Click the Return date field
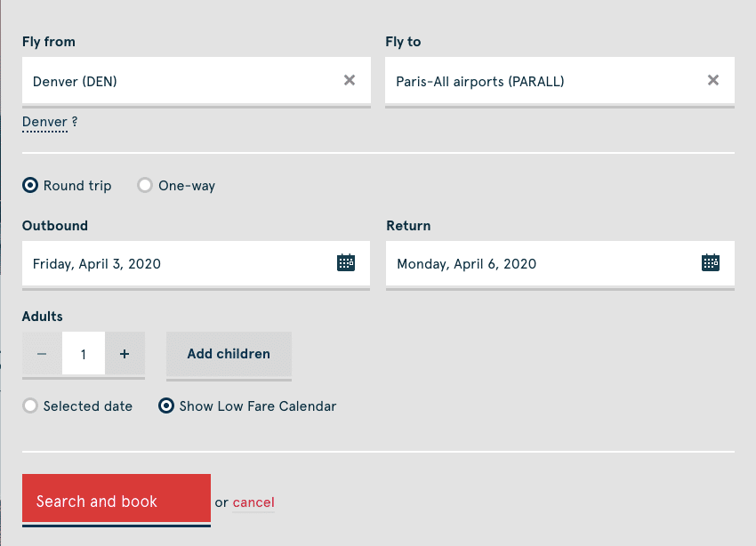756x546 pixels. tap(534, 263)
